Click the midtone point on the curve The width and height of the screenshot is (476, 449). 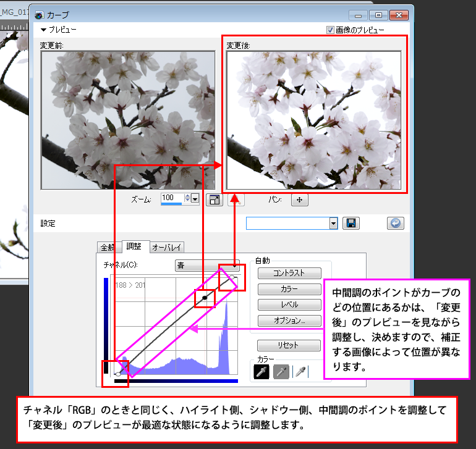tap(205, 298)
